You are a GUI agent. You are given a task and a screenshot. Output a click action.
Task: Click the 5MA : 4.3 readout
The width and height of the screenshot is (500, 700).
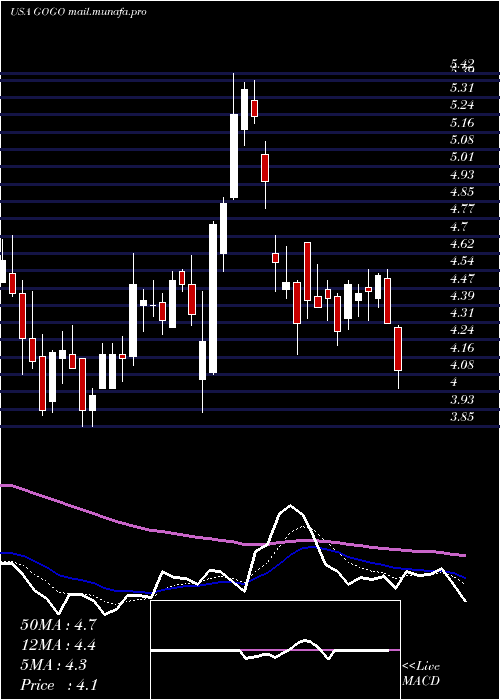tap(54, 665)
